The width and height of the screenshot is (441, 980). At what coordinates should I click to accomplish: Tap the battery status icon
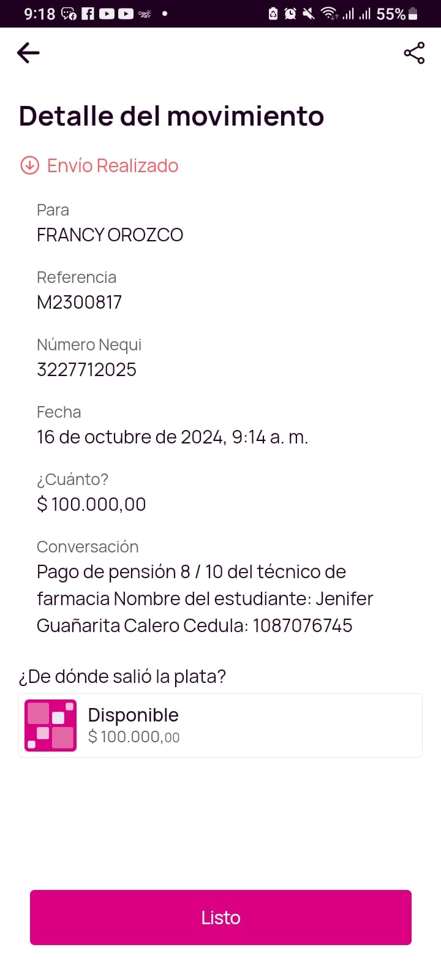click(413, 13)
